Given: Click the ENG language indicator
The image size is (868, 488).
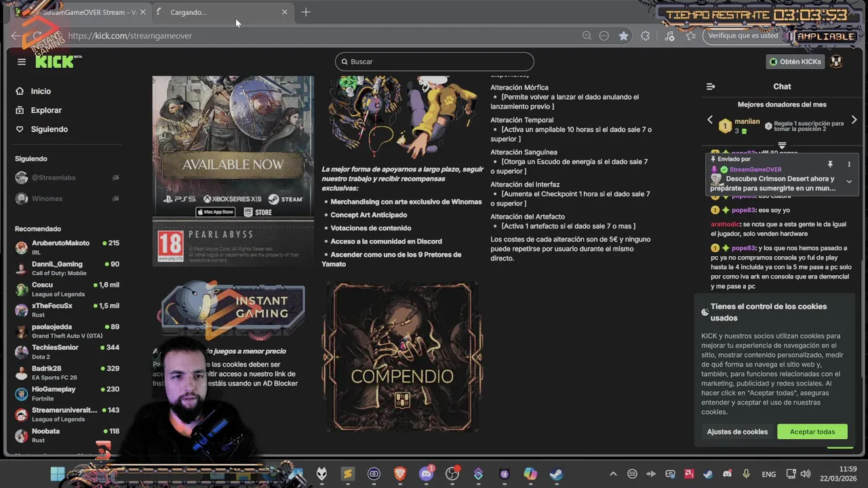Looking at the screenshot, I should (768, 474).
